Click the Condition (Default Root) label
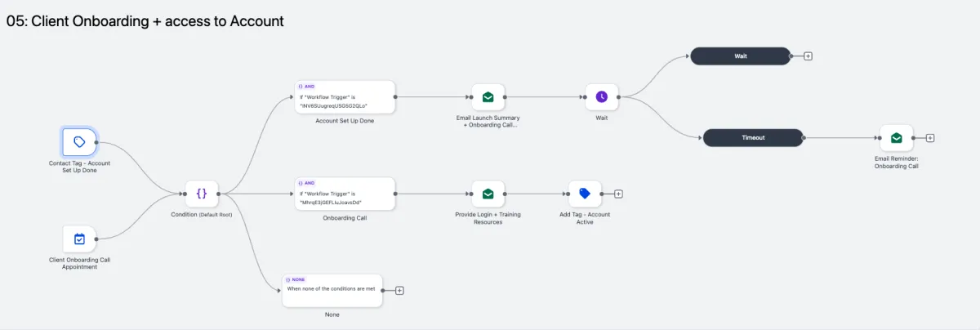 point(202,214)
